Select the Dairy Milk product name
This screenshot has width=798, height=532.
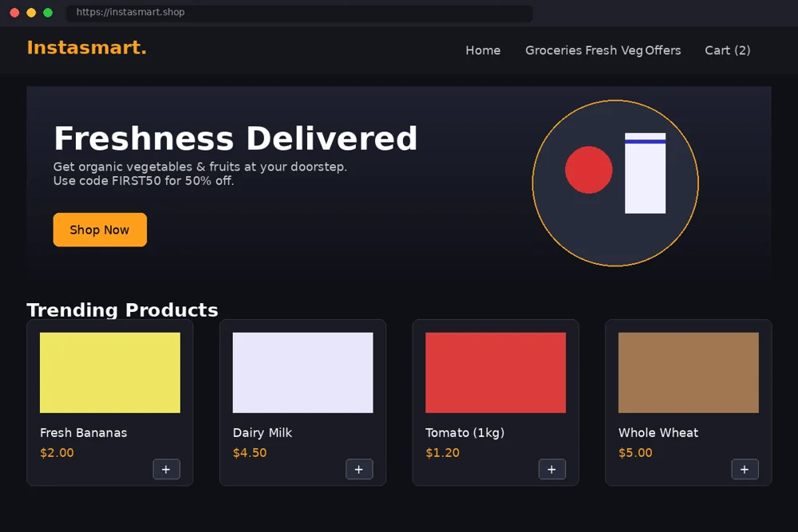click(x=263, y=433)
